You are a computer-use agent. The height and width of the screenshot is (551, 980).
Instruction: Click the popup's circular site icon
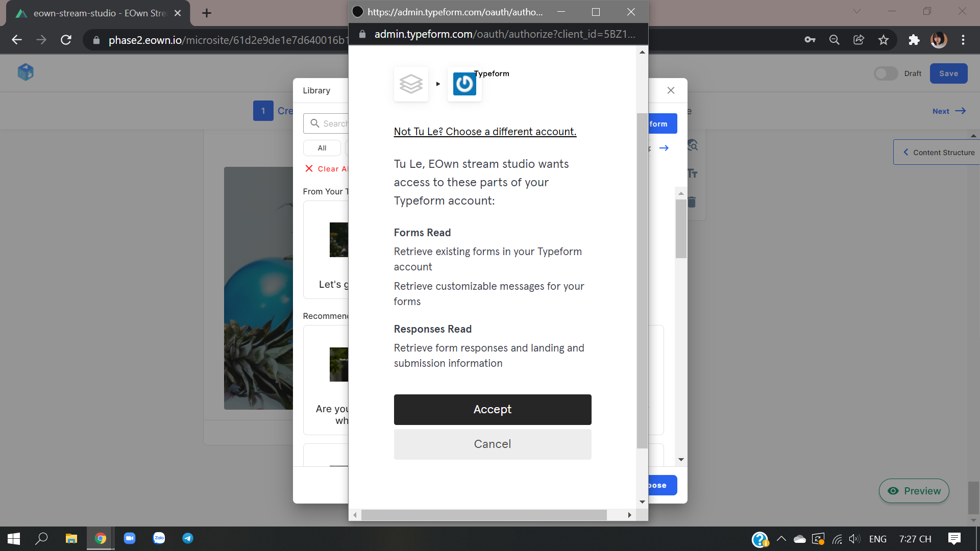358,12
